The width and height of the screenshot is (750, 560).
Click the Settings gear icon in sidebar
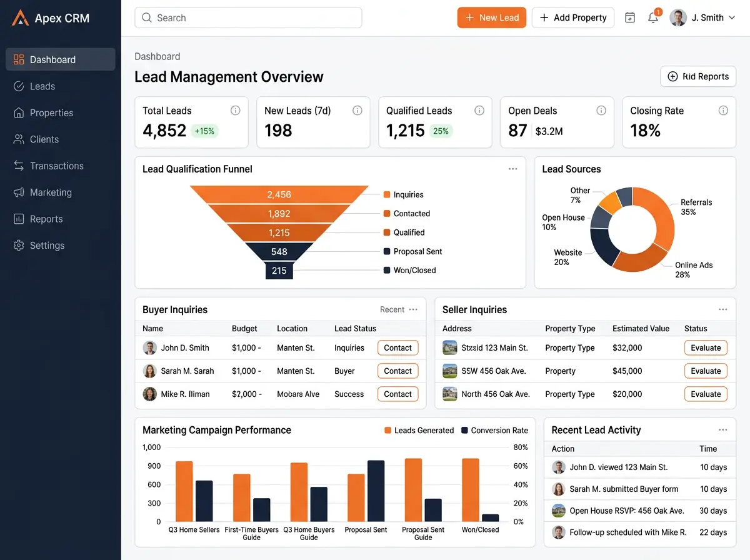pyautogui.click(x=19, y=246)
